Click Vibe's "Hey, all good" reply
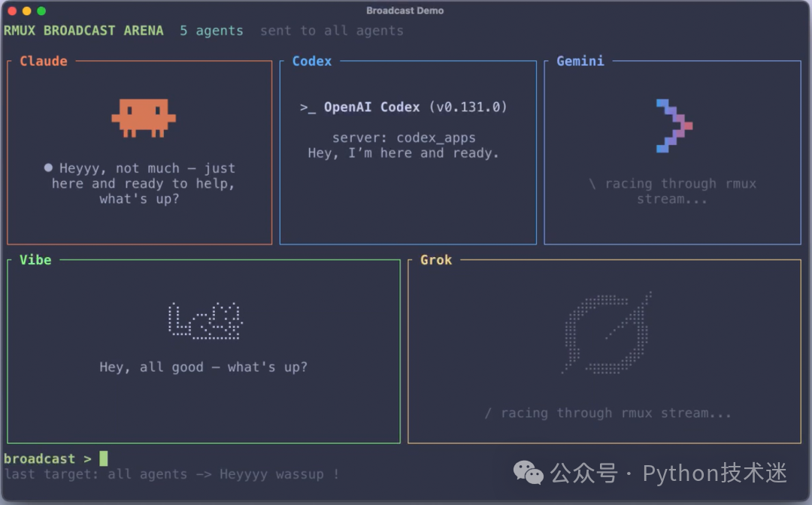 (x=204, y=367)
